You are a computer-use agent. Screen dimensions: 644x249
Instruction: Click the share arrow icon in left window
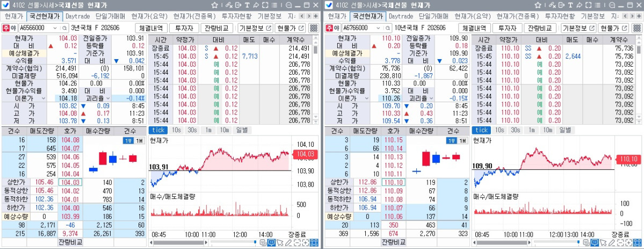click(x=256, y=5)
